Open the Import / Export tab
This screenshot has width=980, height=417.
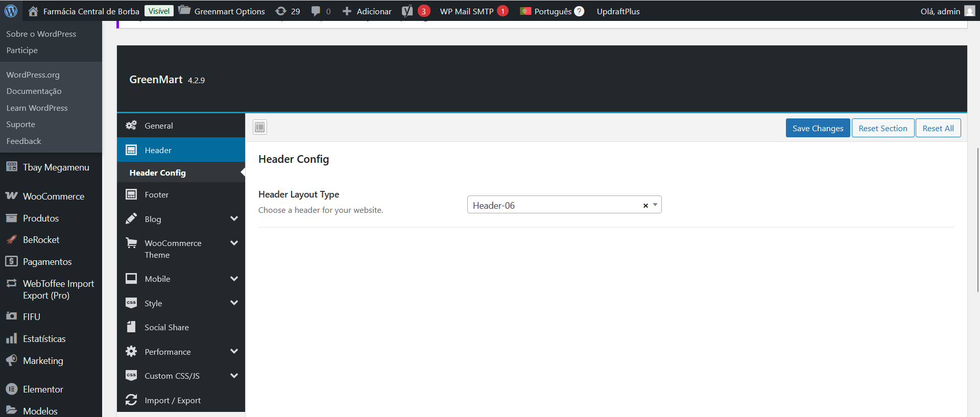172,400
